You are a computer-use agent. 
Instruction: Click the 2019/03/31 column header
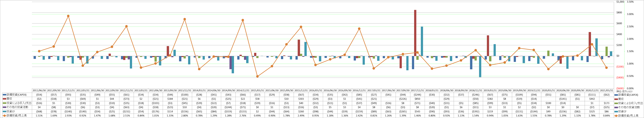490,91
